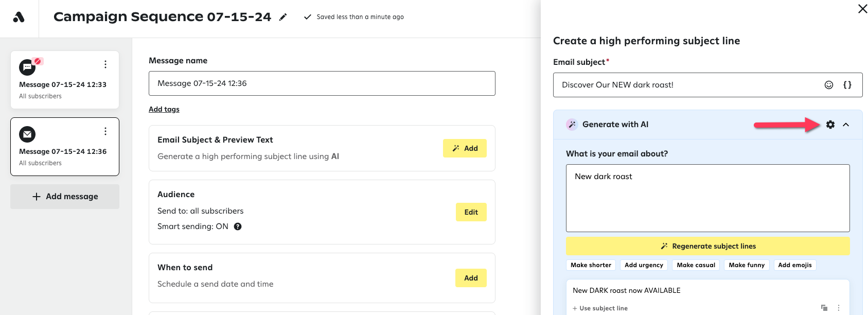Open options menu for Message 07-15-24 12:36

[105, 131]
